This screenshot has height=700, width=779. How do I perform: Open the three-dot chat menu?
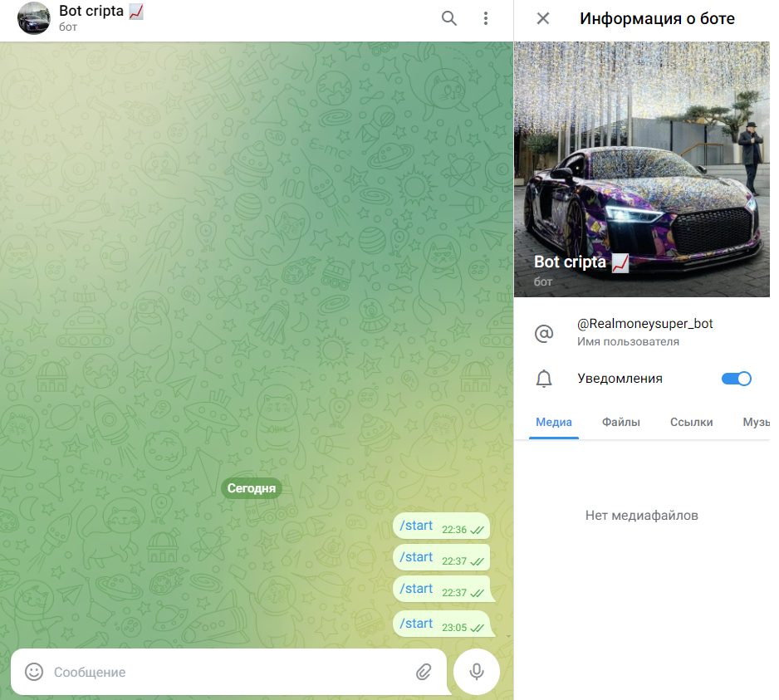pyautogui.click(x=486, y=17)
